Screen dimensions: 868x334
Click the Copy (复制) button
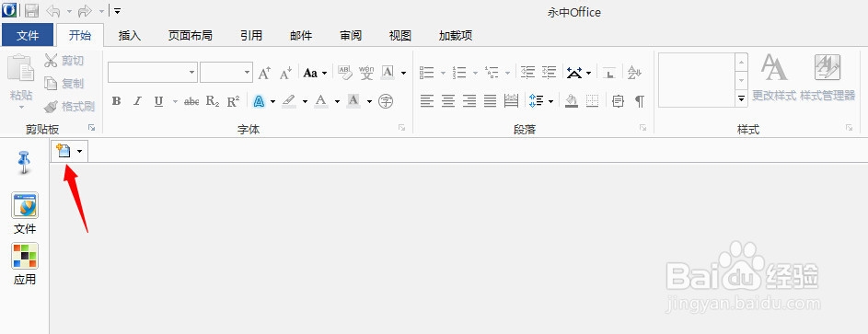(64, 84)
